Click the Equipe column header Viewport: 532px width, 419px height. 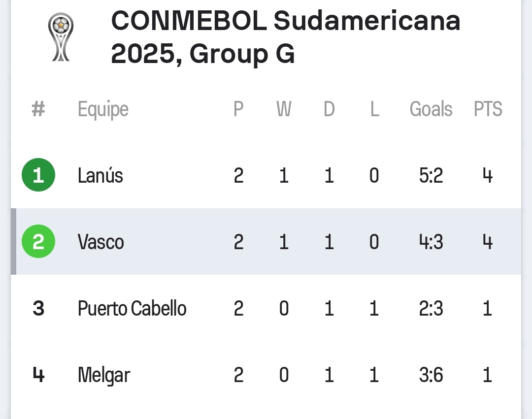(103, 109)
